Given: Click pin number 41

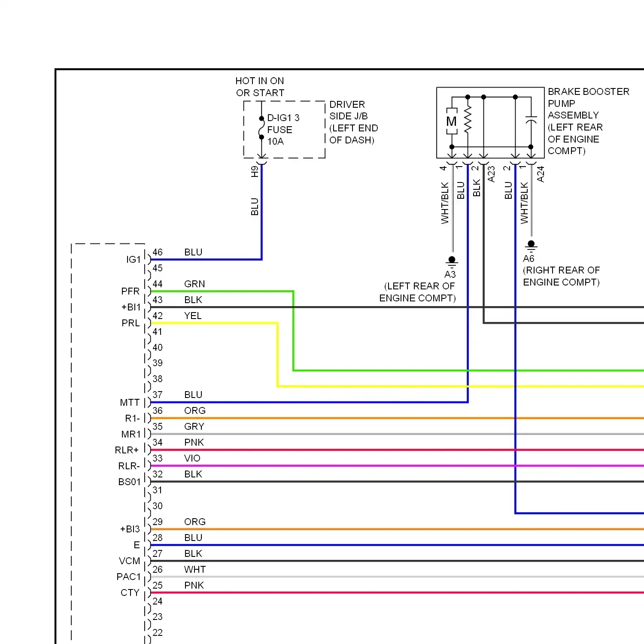Looking at the screenshot, I should click(158, 331).
